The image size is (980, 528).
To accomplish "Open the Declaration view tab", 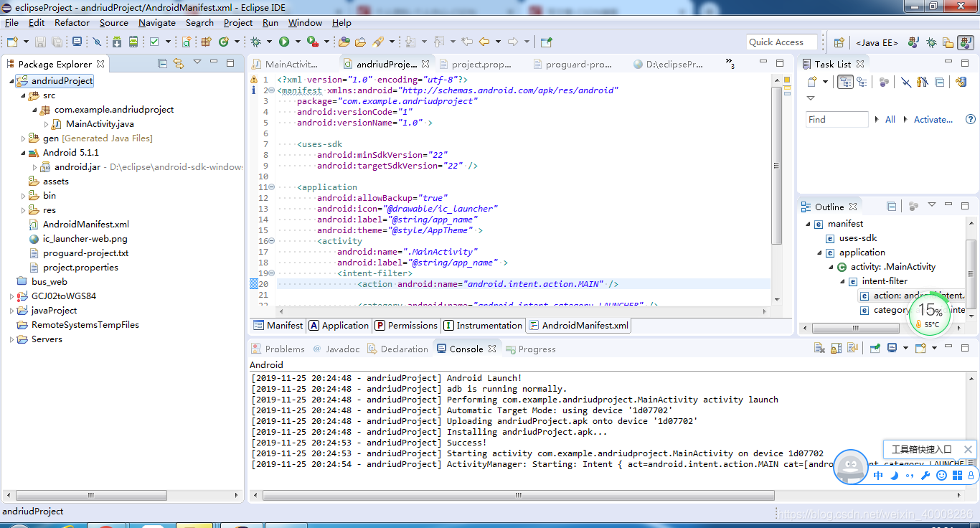I will [x=397, y=349].
